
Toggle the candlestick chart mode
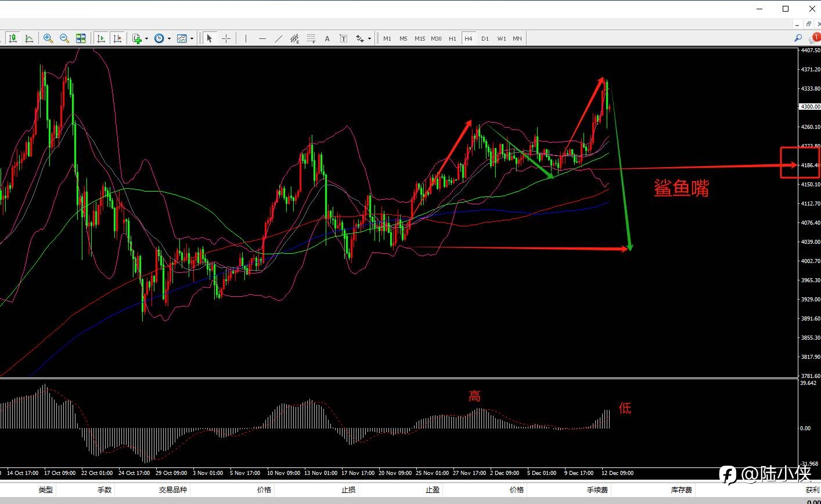(x=13, y=38)
